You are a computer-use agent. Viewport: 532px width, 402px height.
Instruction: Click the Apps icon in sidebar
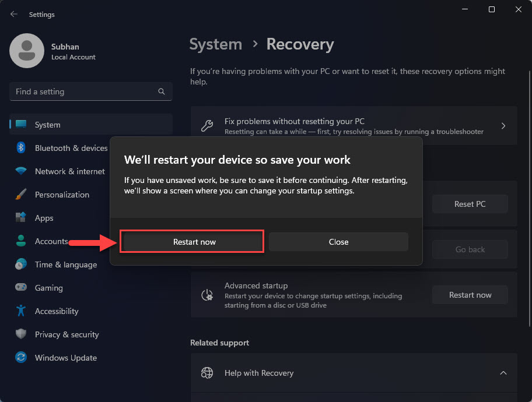click(x=21, y=218)
